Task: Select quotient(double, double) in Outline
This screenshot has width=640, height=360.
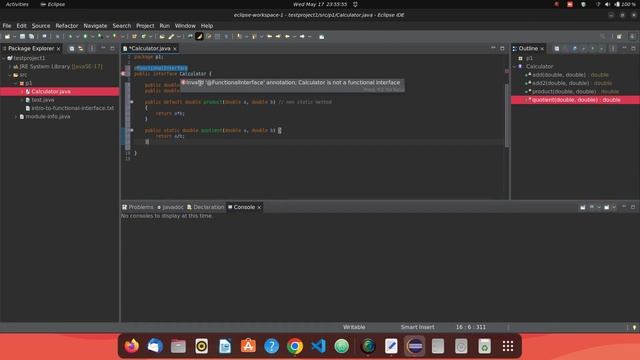Action: (x=576, y=100)
